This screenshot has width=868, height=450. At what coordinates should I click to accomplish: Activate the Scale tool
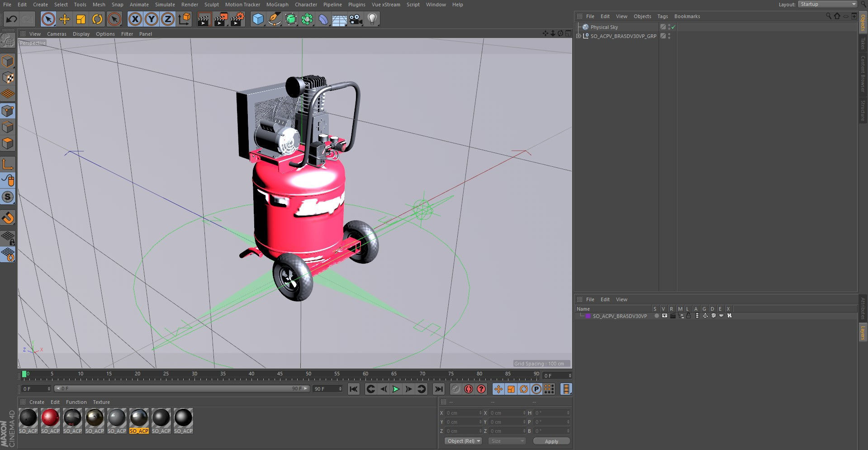click(x=81, y=19)
